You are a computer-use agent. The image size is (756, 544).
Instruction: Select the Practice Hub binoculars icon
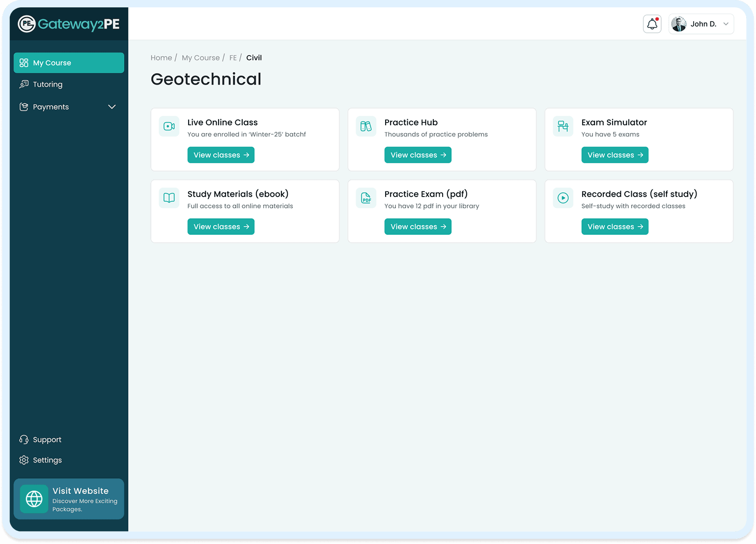(x=365, y=126)
